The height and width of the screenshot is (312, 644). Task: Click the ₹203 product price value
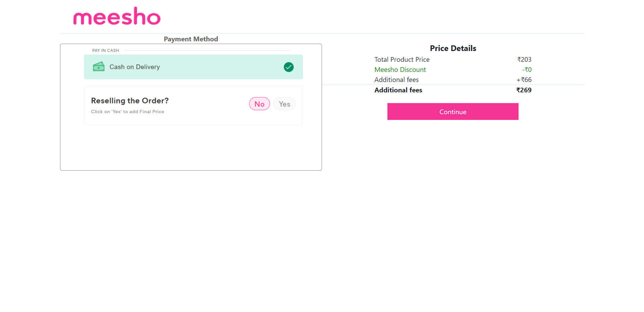click(524, 59)
